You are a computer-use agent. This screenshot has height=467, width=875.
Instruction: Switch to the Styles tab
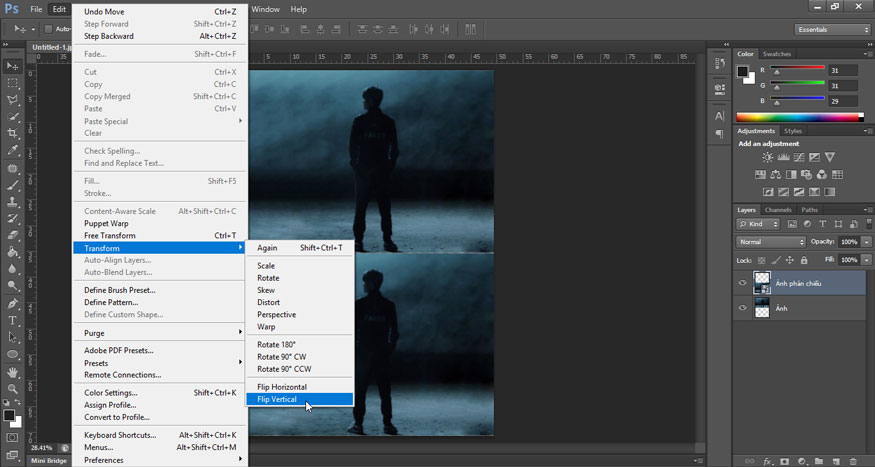[792, 131]
